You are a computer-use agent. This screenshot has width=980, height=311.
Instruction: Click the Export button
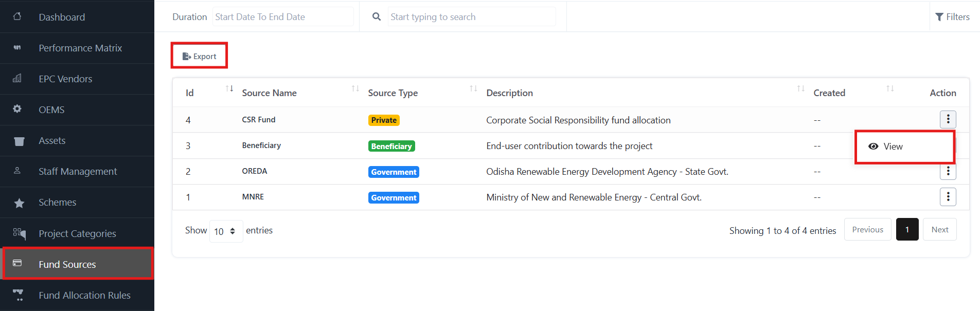click(199, 56)
